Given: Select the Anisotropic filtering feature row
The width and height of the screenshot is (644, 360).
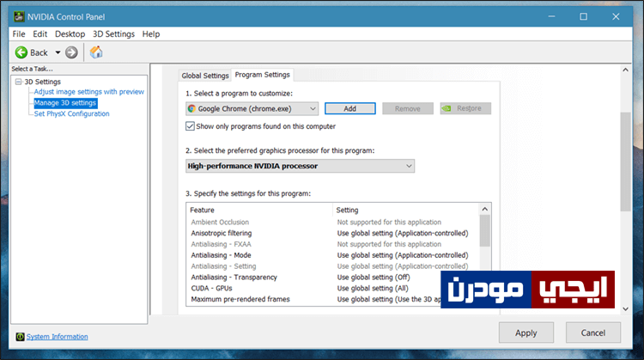Looking at the screenshot, I should click(332, 233).
